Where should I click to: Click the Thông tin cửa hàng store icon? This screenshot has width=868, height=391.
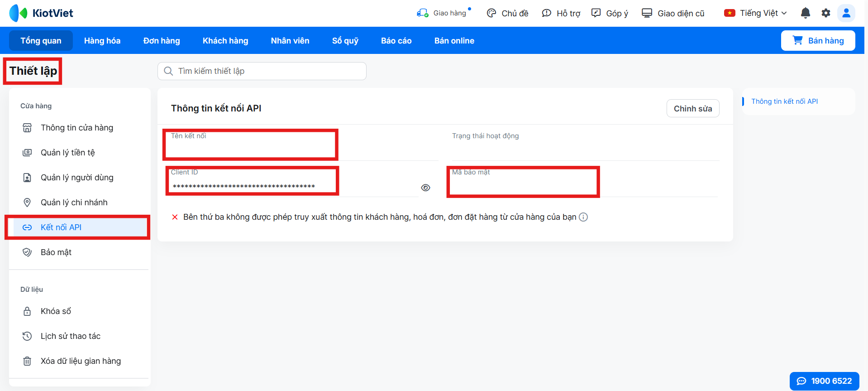[x=27, y=128]
